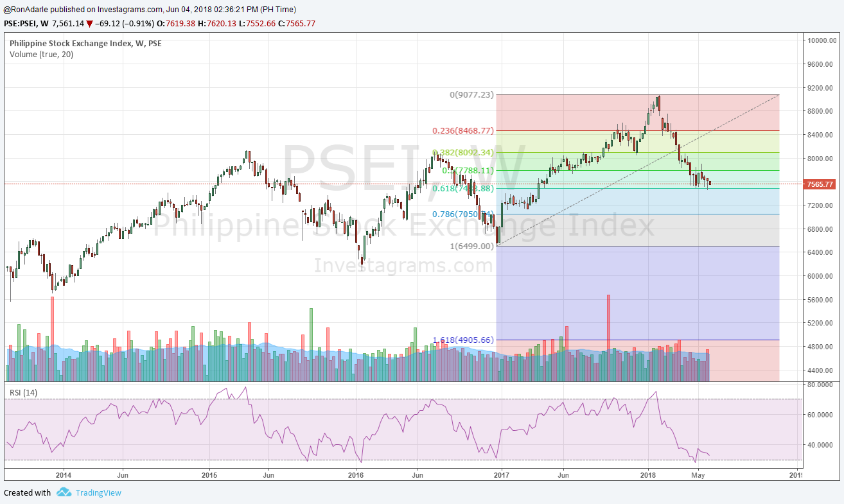Click the 2014 time axis label
This screenshot has height=504, width=844.
pos(63,475)
